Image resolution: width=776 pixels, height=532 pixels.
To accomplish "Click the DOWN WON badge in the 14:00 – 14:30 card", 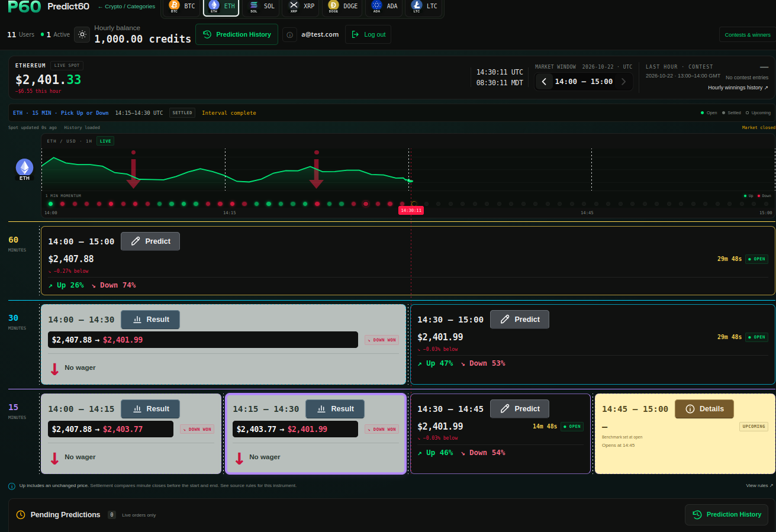I will 382,340.
